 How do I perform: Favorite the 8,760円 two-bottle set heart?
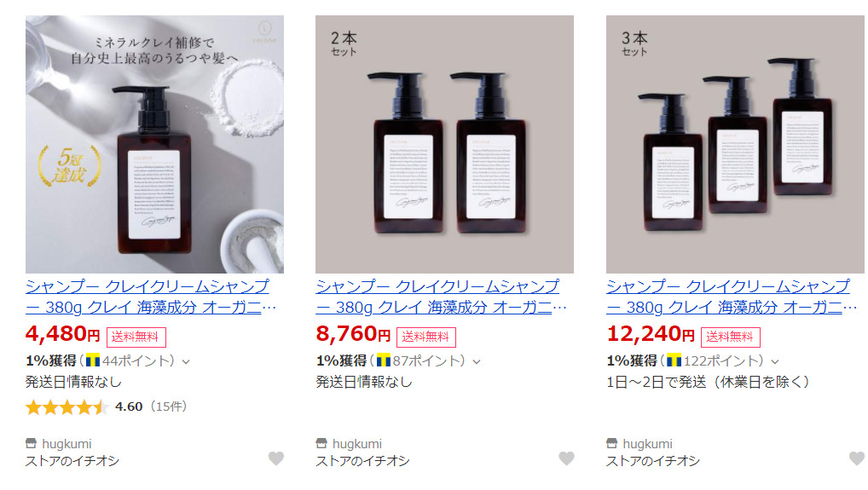(x=566, y=458)
